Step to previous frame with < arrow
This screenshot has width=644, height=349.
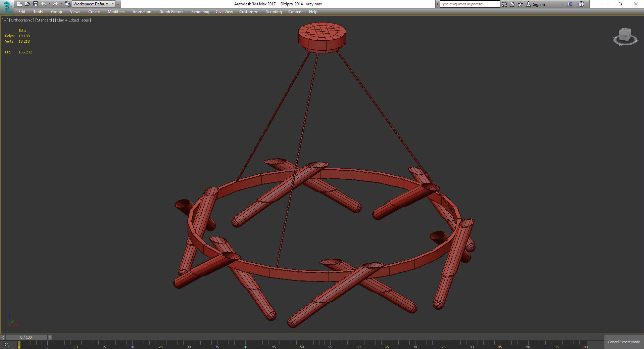click(3, 337)
